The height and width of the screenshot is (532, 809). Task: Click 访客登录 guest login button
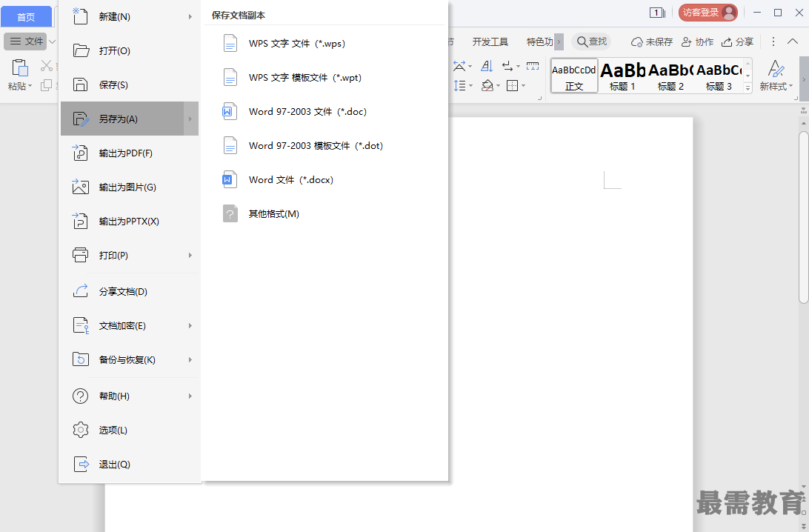tap(708, 13)
